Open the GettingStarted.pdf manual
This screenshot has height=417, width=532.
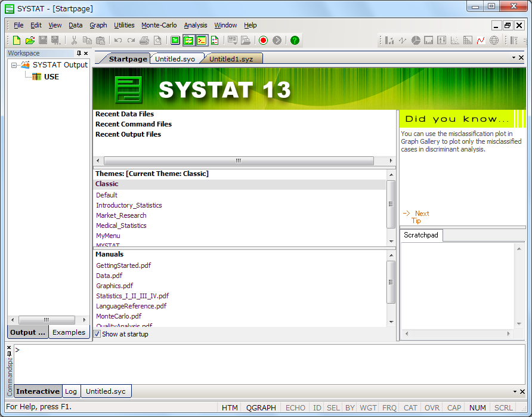pyautogui.click(x=123, y=265)
